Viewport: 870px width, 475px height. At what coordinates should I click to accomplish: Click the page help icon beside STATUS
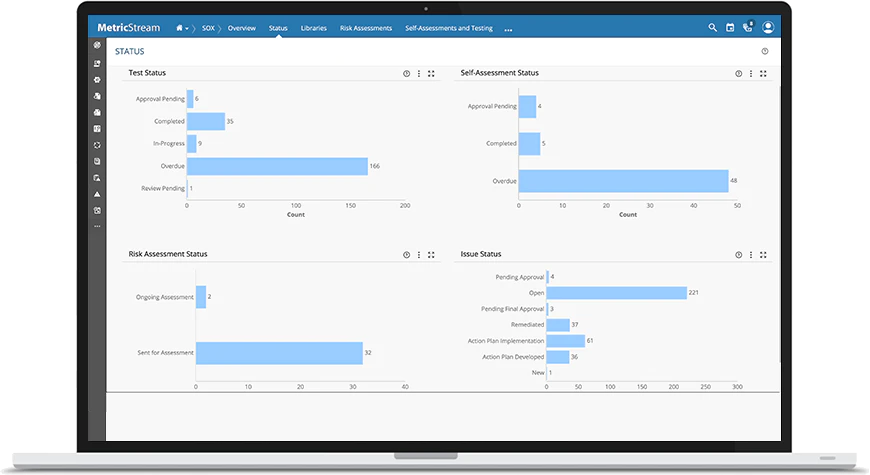(765, 51)
